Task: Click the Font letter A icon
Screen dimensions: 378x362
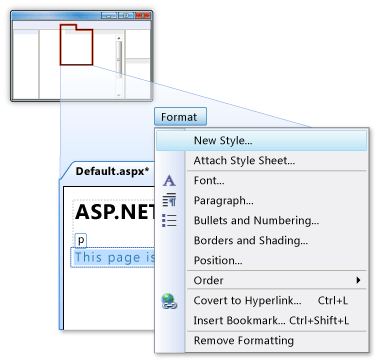Action: click(x=169, y=181)
